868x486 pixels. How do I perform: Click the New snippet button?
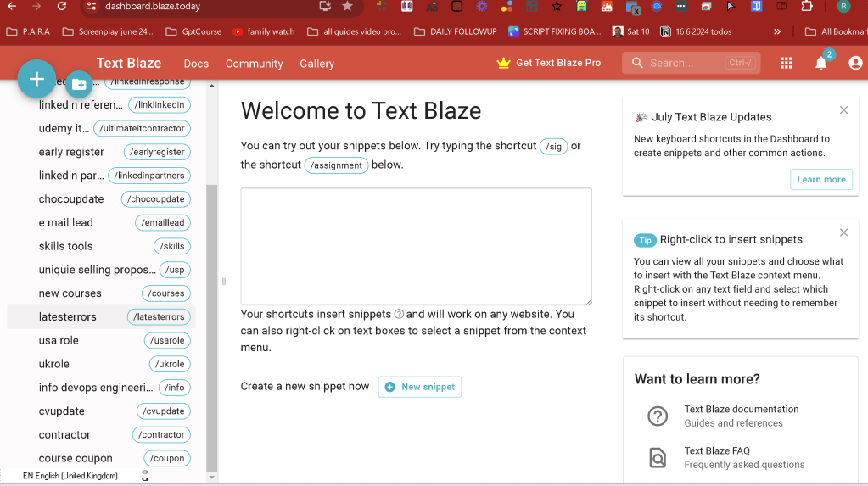click(x=420, y=387)
